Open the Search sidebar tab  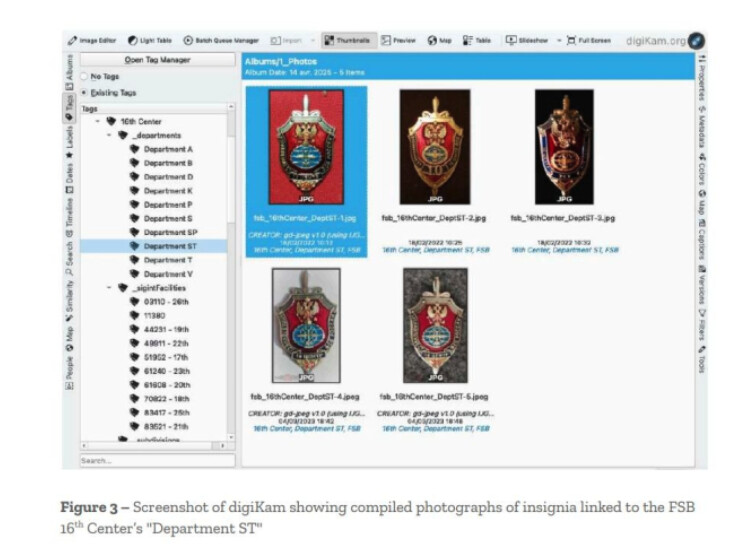tap(69, 257)
